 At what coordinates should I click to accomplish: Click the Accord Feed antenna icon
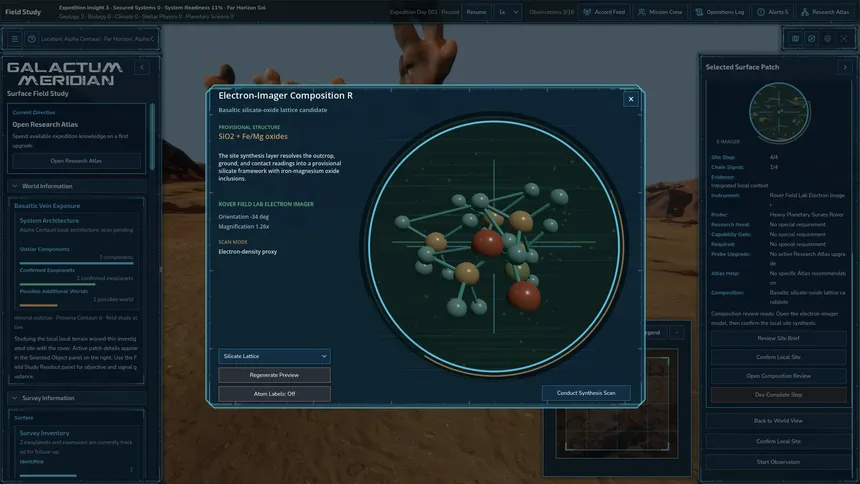click(587, 12)
